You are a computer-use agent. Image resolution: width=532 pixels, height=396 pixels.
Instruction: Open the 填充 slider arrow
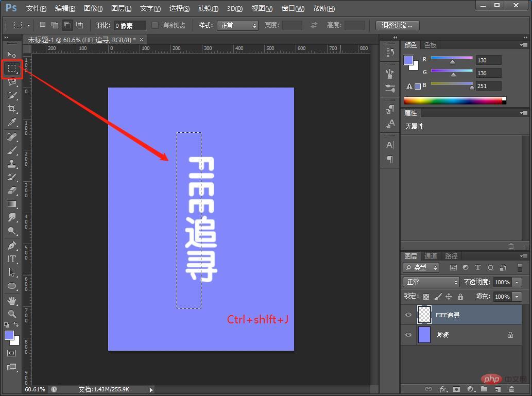pos(517,297)
